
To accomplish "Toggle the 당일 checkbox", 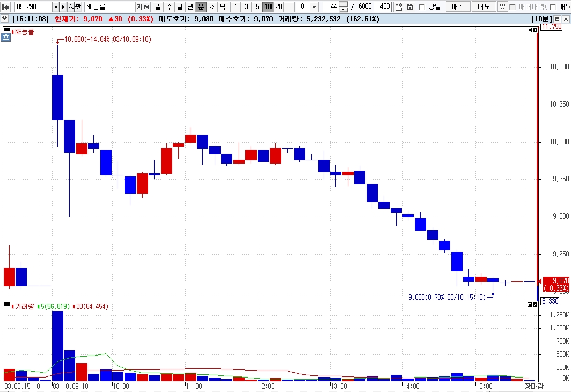I will click(422, 7).
